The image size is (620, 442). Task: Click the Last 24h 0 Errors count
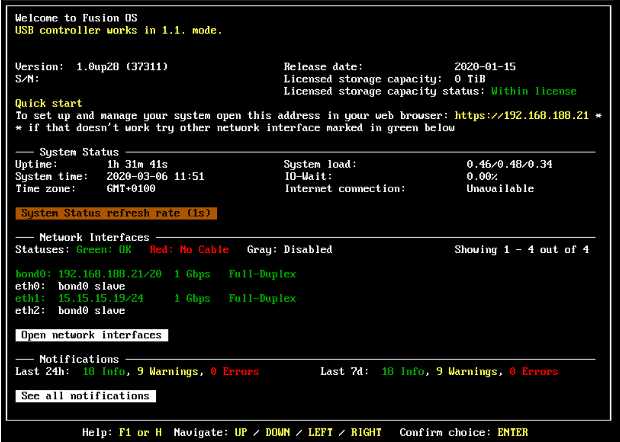(234, 371)
